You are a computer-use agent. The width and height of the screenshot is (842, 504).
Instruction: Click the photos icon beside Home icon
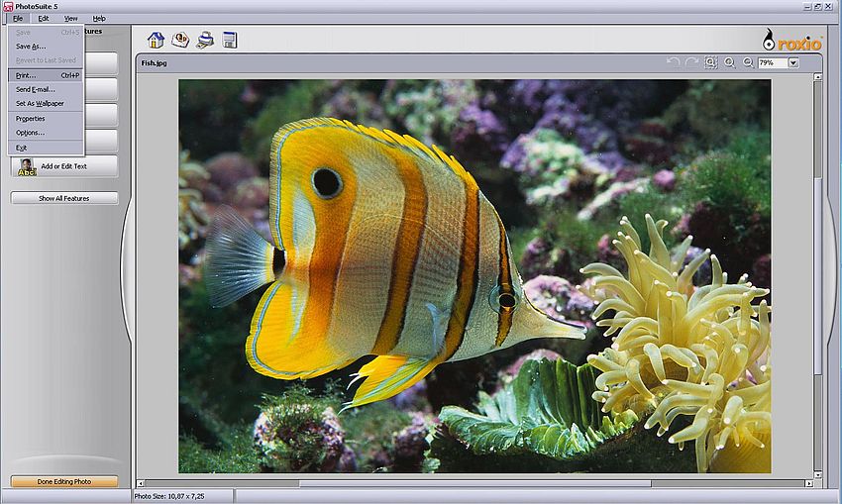(180, 41)
